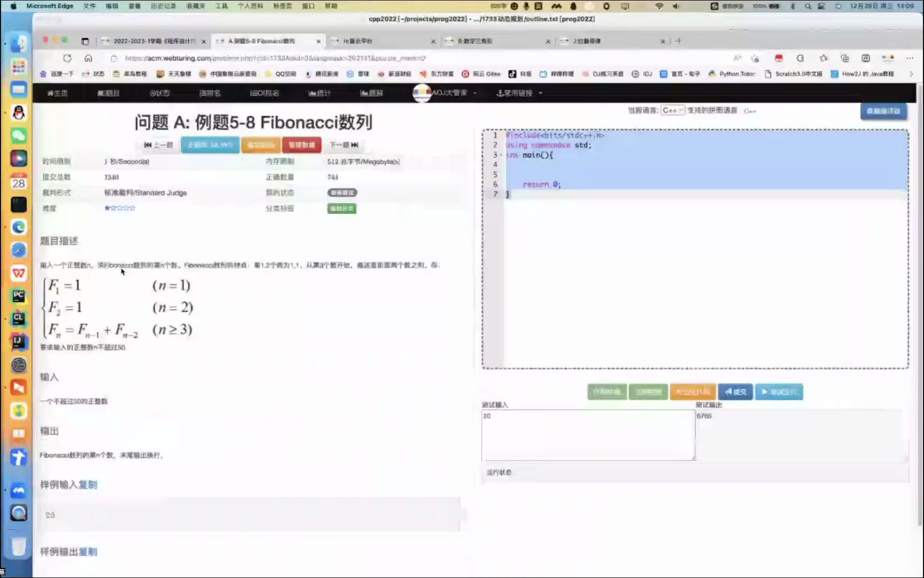Click the first green button below editor

pyautogui.click(x=607, y=392)
